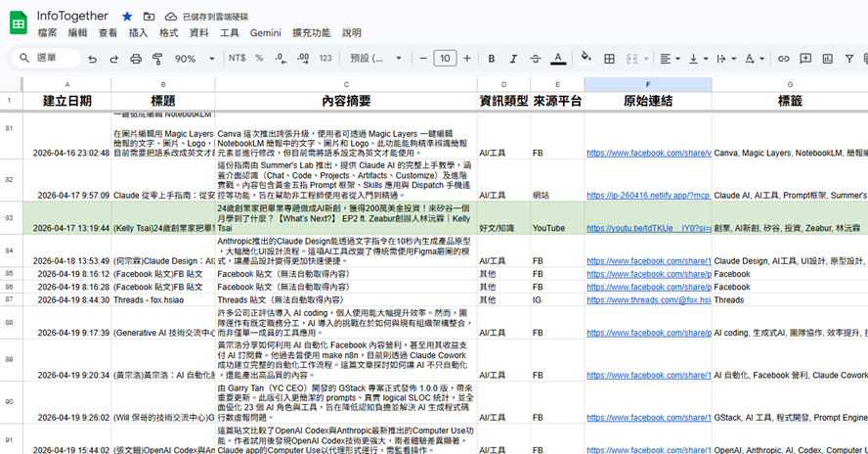Open the fill color picker
Image resolution: width=868 pixels, height=454 pixels.
tap(586, 58)
